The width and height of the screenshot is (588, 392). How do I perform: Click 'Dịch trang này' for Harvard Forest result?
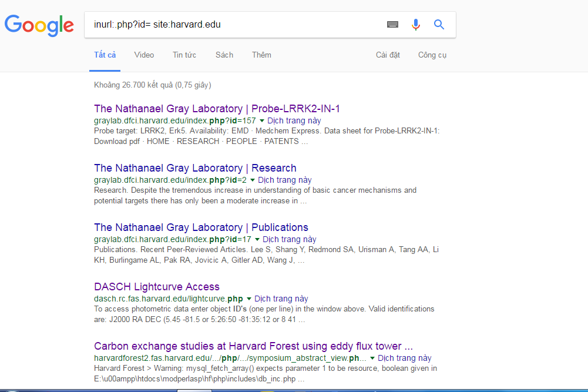tap(404, 358)
